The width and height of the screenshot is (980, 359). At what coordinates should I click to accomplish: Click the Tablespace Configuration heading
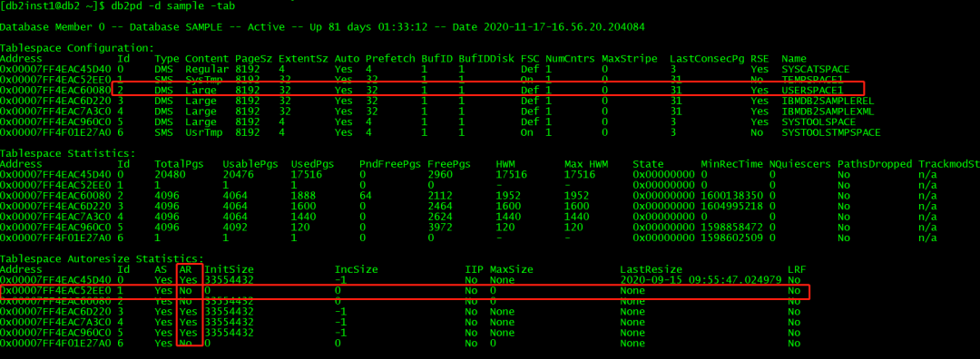tap(77, 47)
